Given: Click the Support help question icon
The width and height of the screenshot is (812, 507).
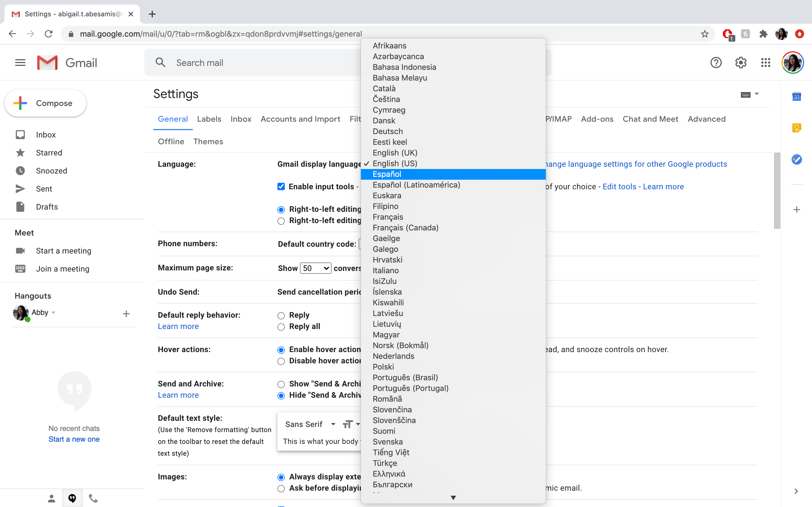Looking at the screenshot, I should tap(716, 63).
